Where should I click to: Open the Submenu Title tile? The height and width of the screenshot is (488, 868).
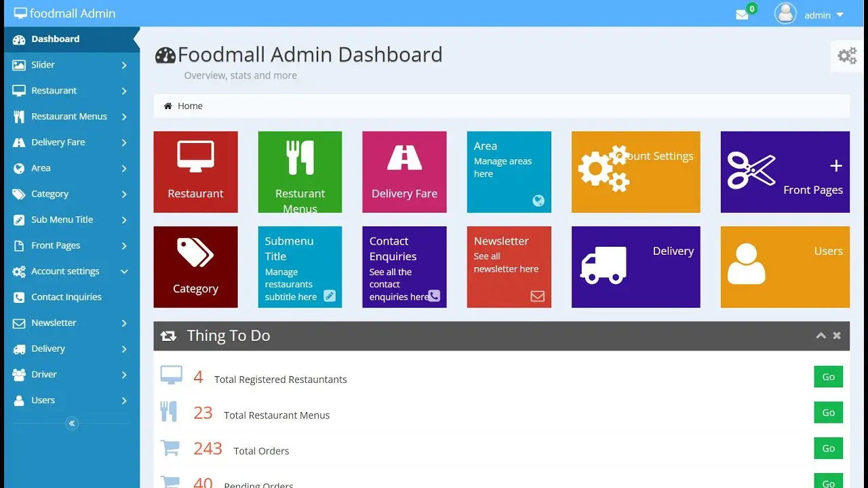click(x=300, y=267)
